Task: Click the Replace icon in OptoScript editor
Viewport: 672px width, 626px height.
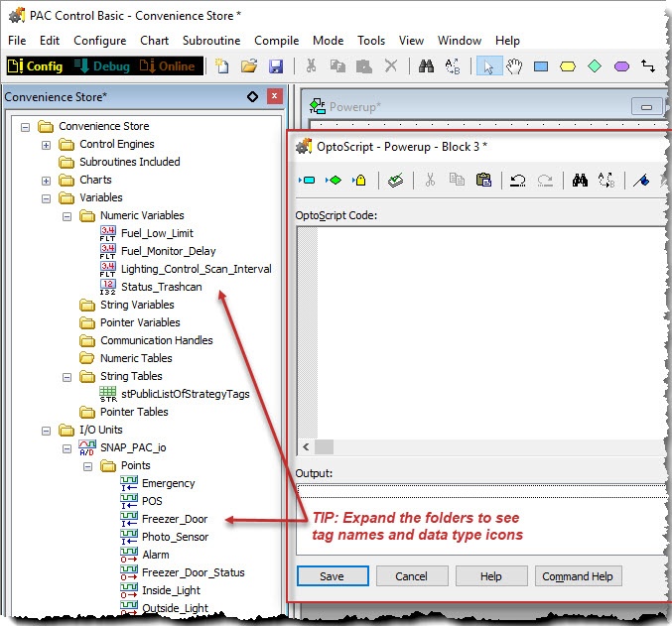Action: [606, 180]
